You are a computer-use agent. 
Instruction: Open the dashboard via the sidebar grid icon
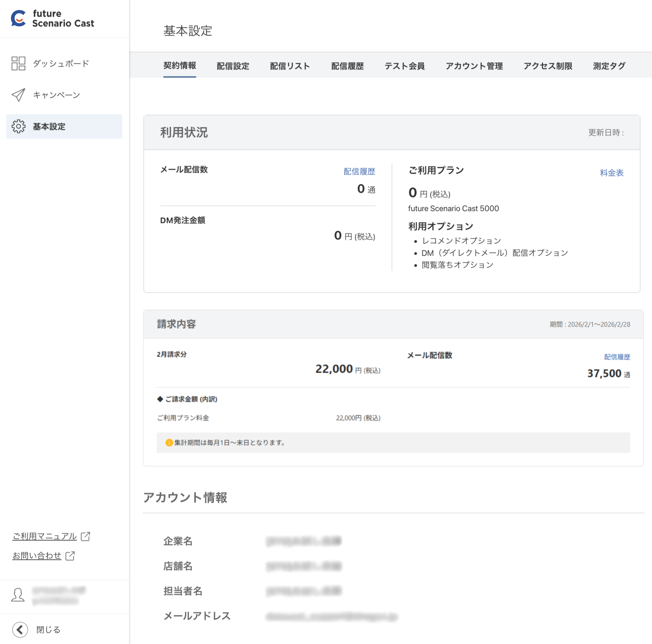click(19, 64)
